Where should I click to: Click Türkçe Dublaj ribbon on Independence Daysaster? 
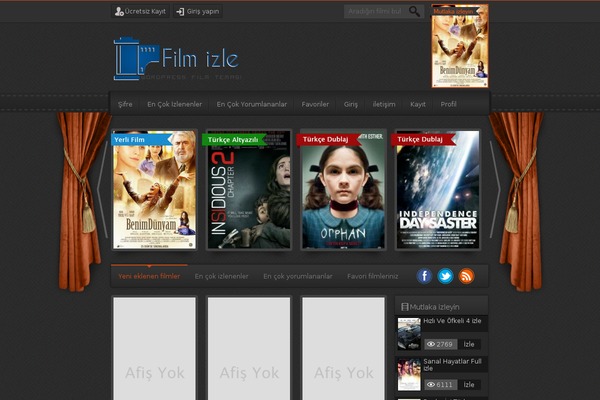423,139
